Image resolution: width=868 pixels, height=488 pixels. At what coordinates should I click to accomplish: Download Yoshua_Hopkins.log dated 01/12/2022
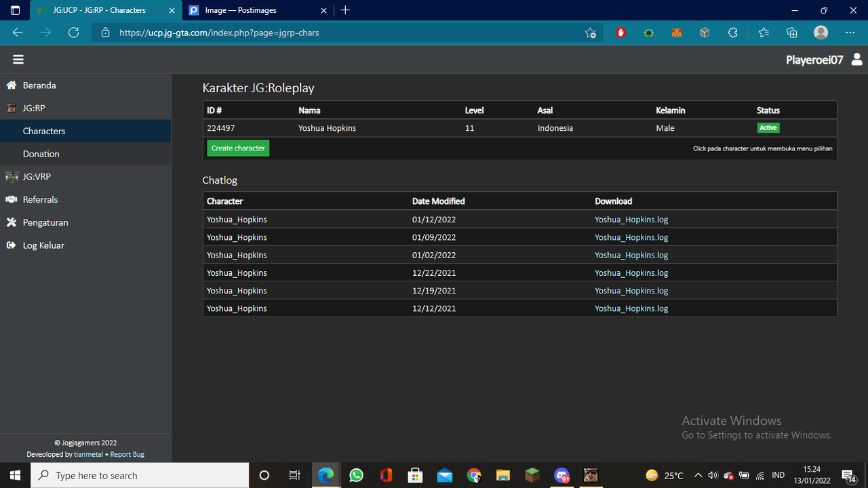click(x=631, y=220)
